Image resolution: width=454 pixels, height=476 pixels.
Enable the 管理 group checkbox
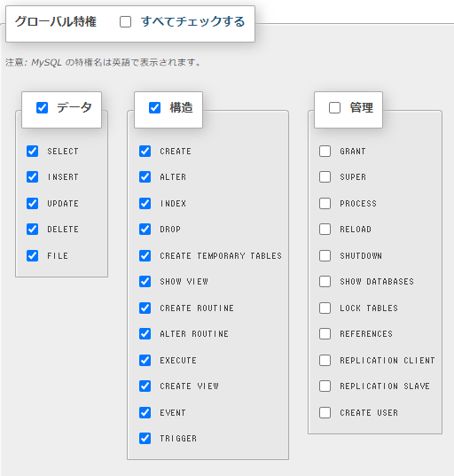[x=334, y=107]
